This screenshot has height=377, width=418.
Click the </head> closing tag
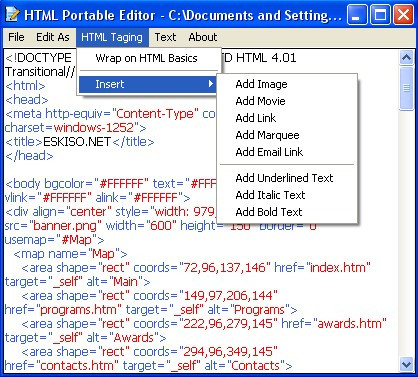pos(29,156)
